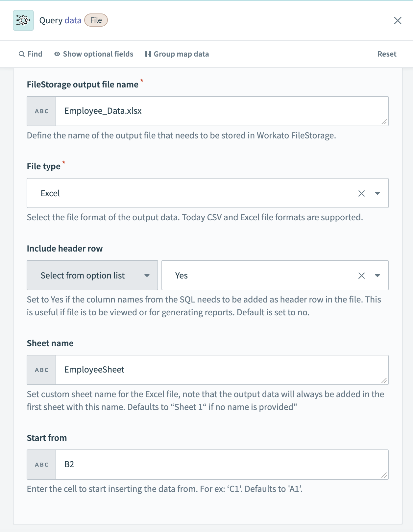Expand the Include header row value dropdown

coord(377,275)
